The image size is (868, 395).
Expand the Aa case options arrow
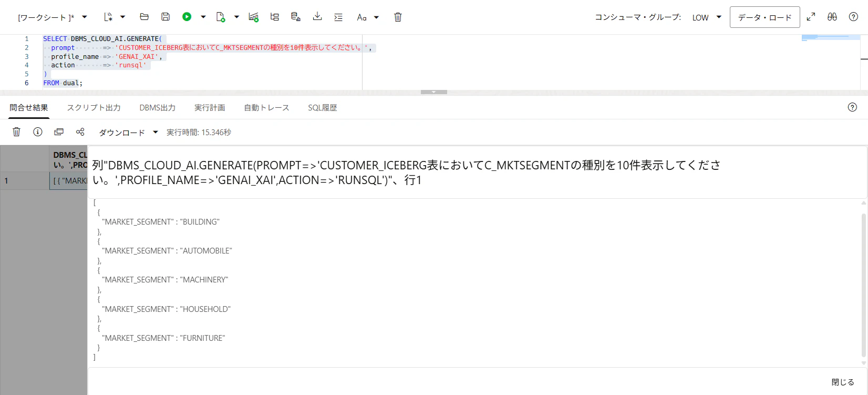click(x=376, y=17)
